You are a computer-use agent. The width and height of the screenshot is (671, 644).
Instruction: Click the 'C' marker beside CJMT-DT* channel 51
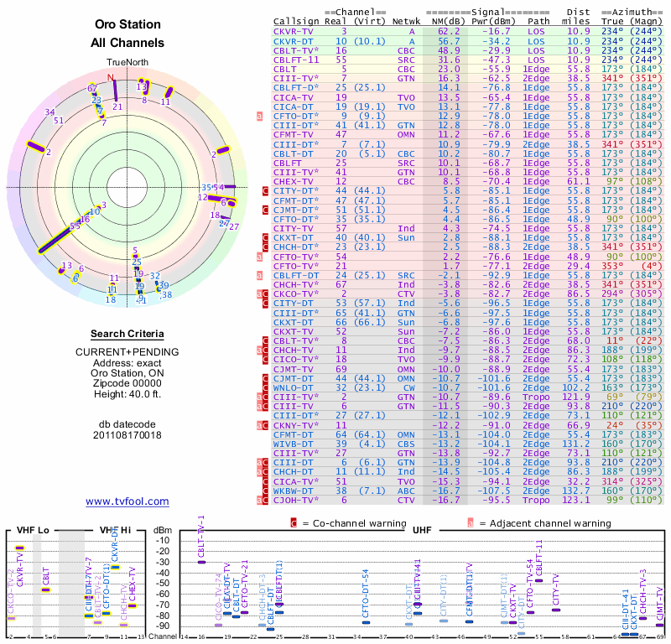[265, 210]
